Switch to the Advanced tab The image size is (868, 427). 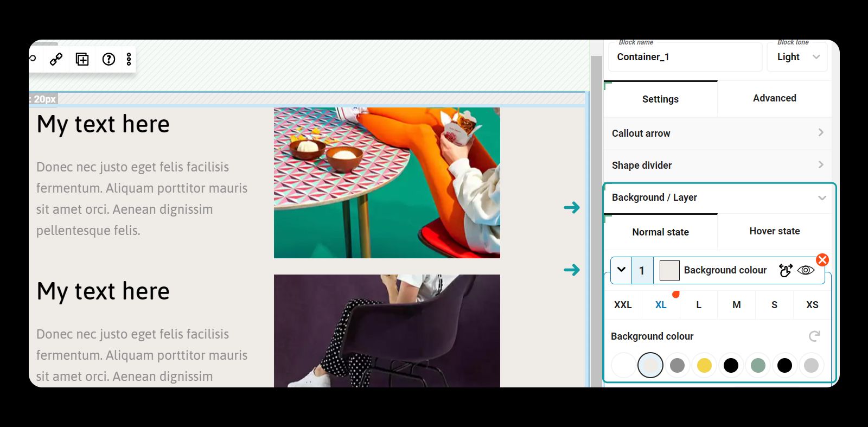tap(774, 98)
